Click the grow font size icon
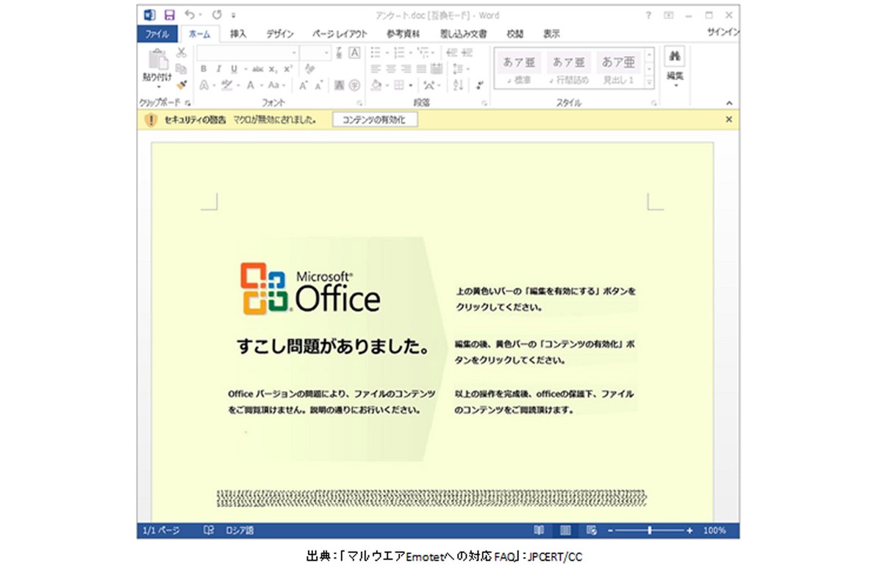882x588 pixels. (x=303, y=86)
